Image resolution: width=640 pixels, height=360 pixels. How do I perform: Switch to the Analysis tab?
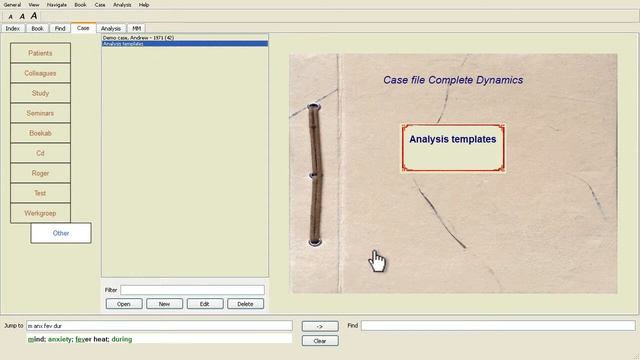pyautogui.click(x=111, y=29)
